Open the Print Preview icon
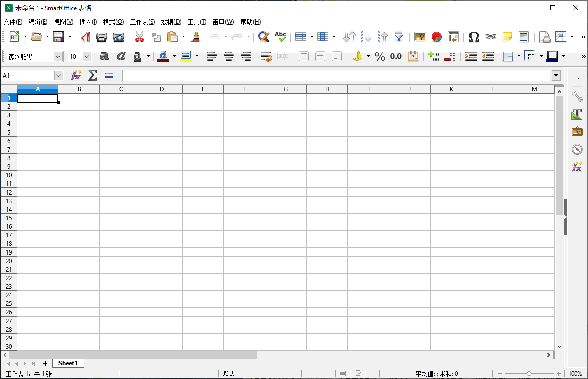The image size is (588, 379). pyautogui.click(x=119, y=37)
